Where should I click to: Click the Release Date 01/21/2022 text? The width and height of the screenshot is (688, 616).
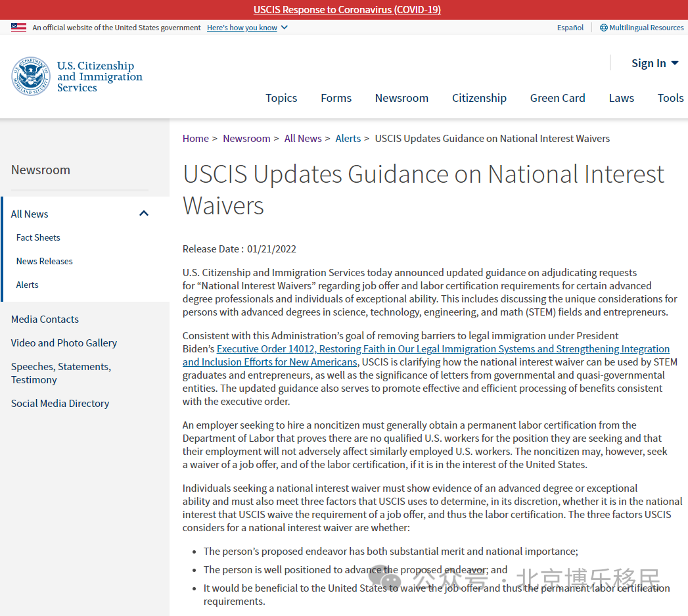coord(239,249)
